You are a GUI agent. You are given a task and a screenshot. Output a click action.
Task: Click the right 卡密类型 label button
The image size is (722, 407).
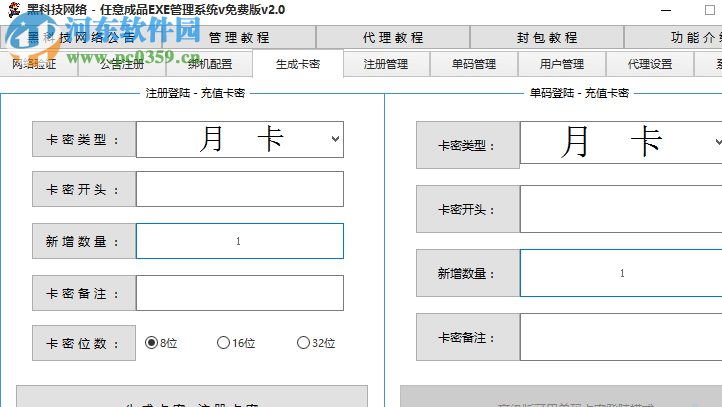click(x=468, y=145)
